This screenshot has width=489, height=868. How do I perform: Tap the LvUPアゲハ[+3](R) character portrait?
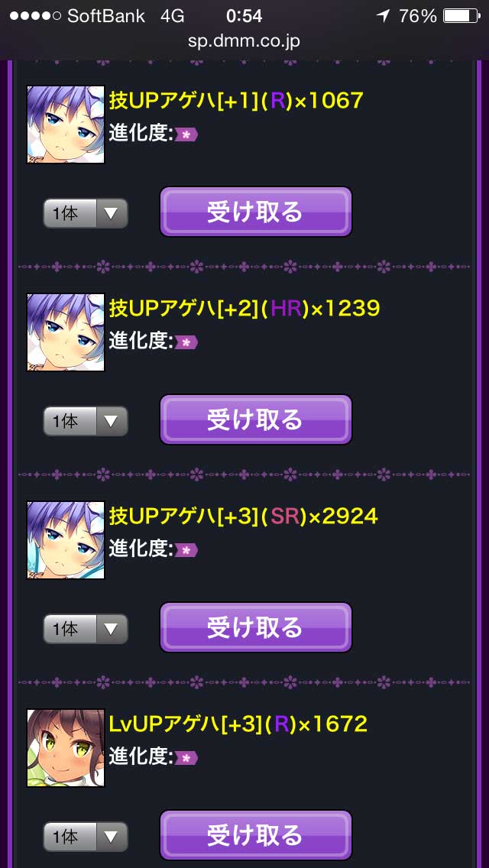pyautogui.click(x=66, y=748)
